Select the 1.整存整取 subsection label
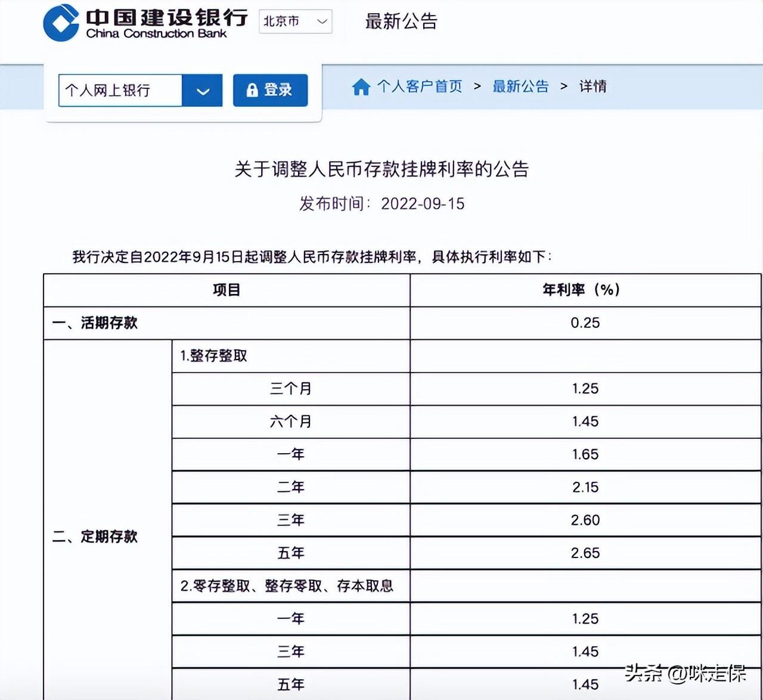The image size is (763, 700). [x=213, y=356]
